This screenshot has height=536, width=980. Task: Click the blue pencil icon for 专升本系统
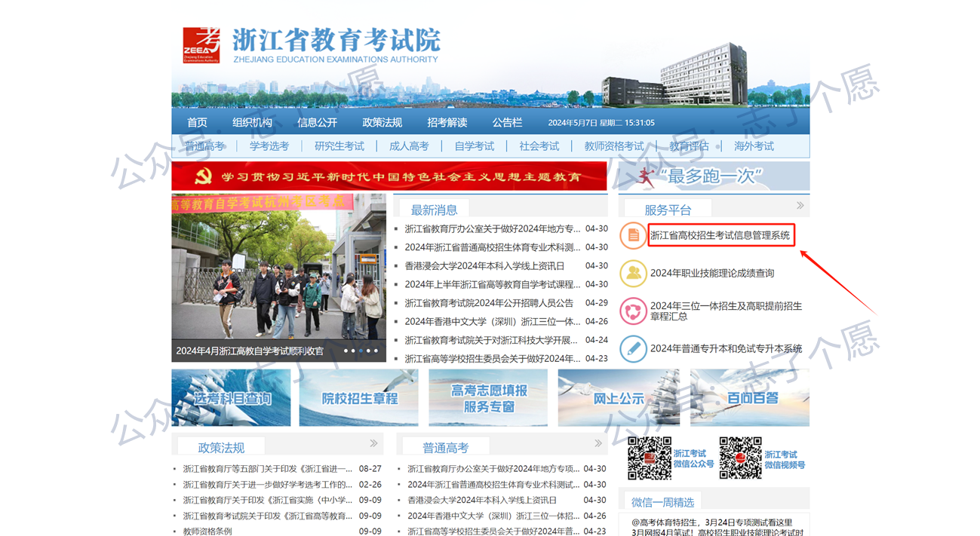tap(633, 348)
